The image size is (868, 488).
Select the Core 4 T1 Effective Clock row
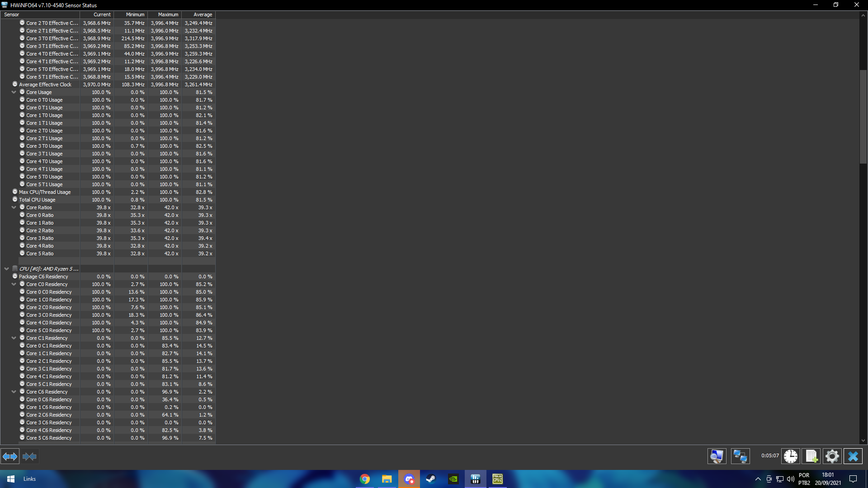(108, 61)
